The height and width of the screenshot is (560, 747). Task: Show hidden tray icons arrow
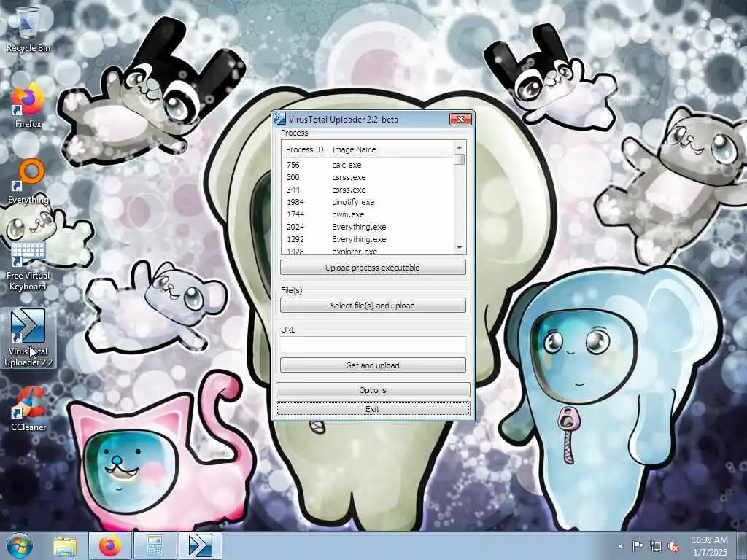coord(620,546)
